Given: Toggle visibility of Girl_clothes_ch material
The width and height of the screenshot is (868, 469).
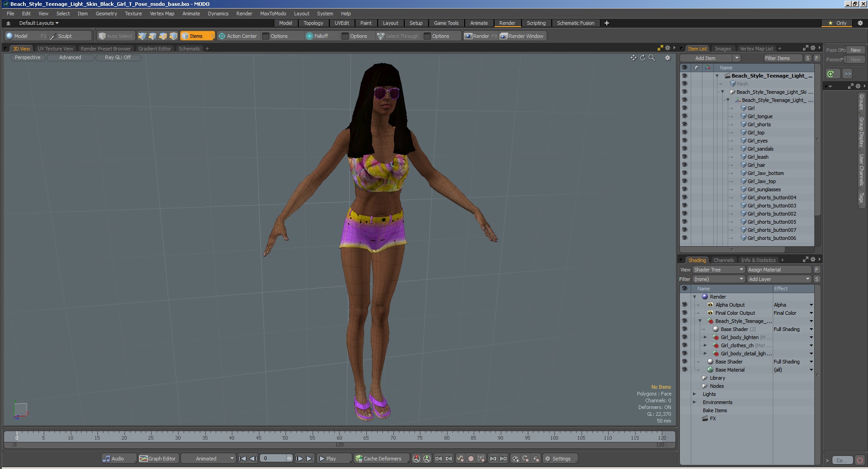Looking at the screenshot, I should tap(684, 345).
